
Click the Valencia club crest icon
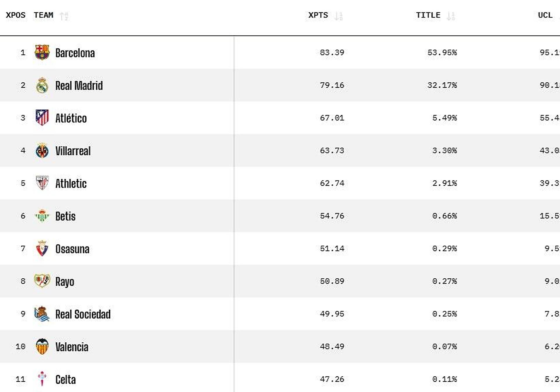[x=42, y=346]
